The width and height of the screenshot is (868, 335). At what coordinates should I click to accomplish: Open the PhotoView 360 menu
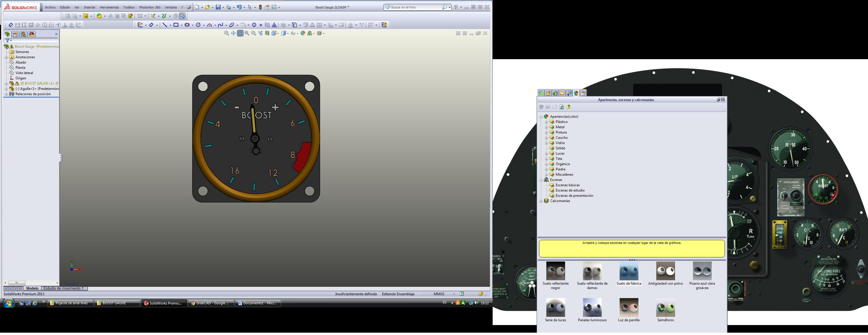point(150,7)
